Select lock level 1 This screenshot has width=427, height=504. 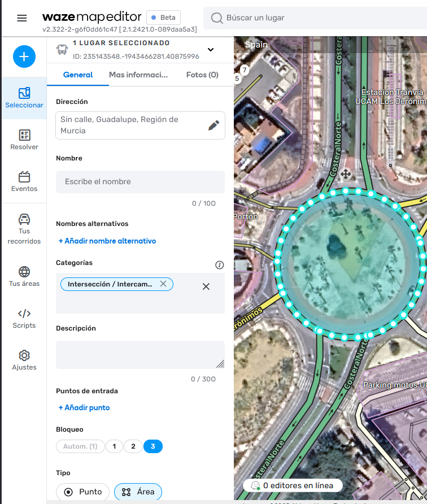pos(114,446)
